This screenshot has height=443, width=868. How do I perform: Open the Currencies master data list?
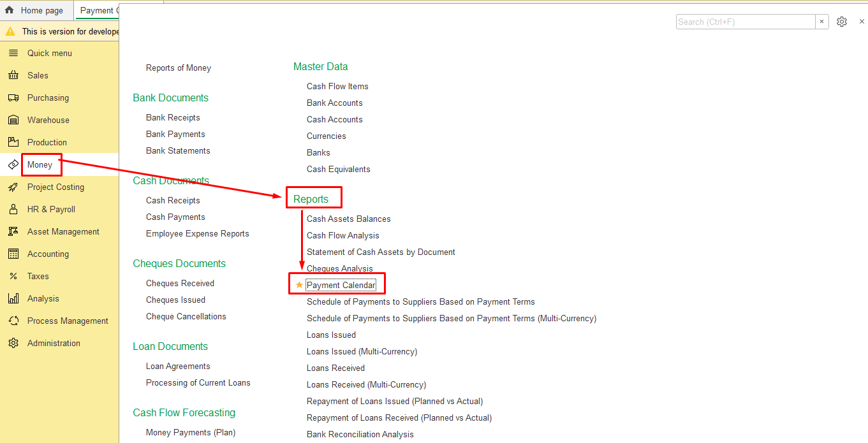tap(326, 136)
